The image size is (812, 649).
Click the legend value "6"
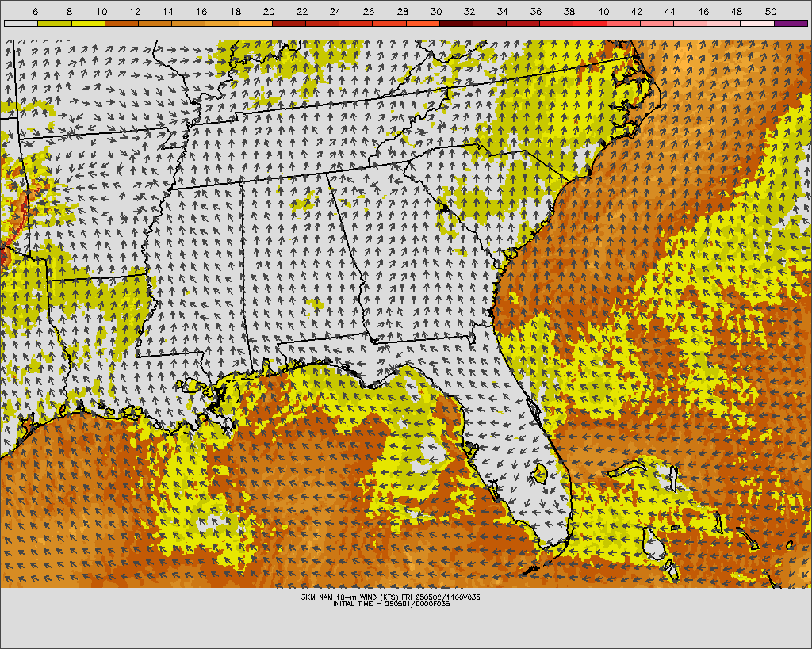click(x=35, y=11)
